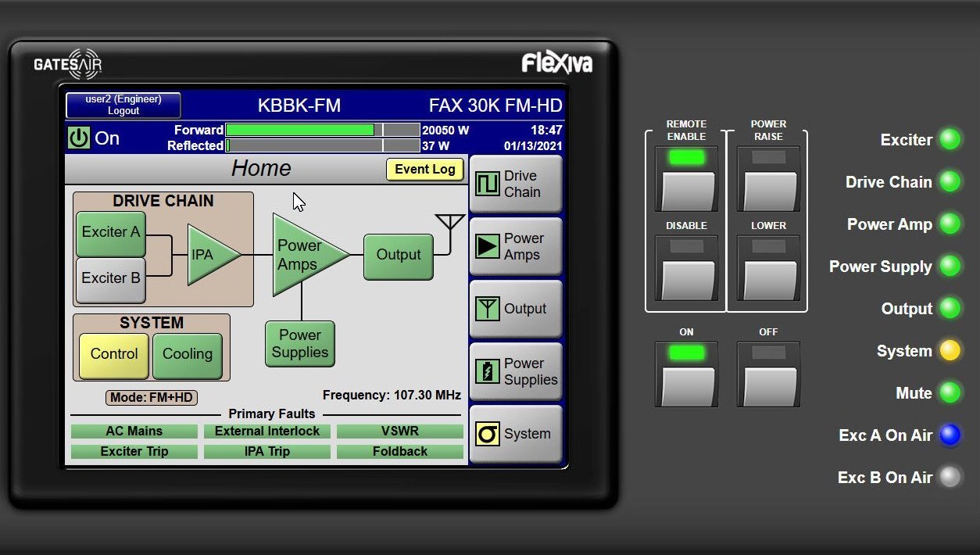This screenshot has height=555, width=980.
Task: Push the Power Lower hardware button
Action: pos(769,267)
